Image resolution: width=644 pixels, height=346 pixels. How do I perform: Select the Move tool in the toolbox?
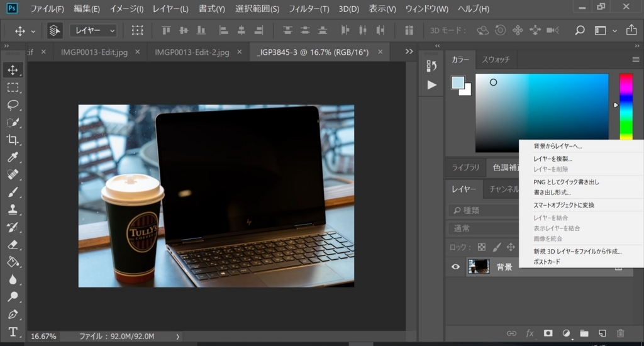[x=13, y=70]
